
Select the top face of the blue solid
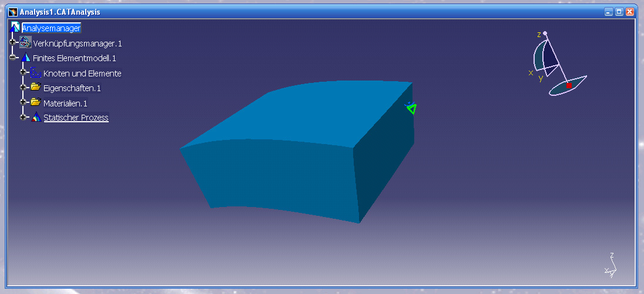(x=304, y=115)
